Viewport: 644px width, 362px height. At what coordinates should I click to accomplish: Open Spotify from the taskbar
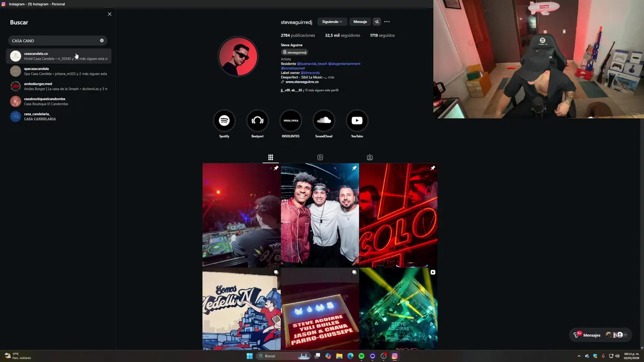click(361, 356)
